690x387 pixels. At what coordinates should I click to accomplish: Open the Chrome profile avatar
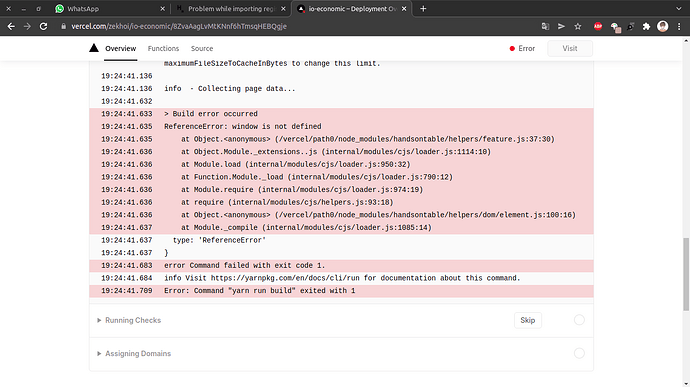[x=662, y=26]
